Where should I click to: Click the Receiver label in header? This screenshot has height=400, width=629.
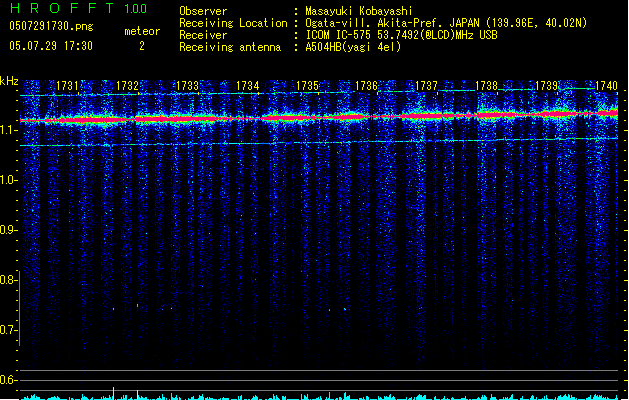coord(203,35)
